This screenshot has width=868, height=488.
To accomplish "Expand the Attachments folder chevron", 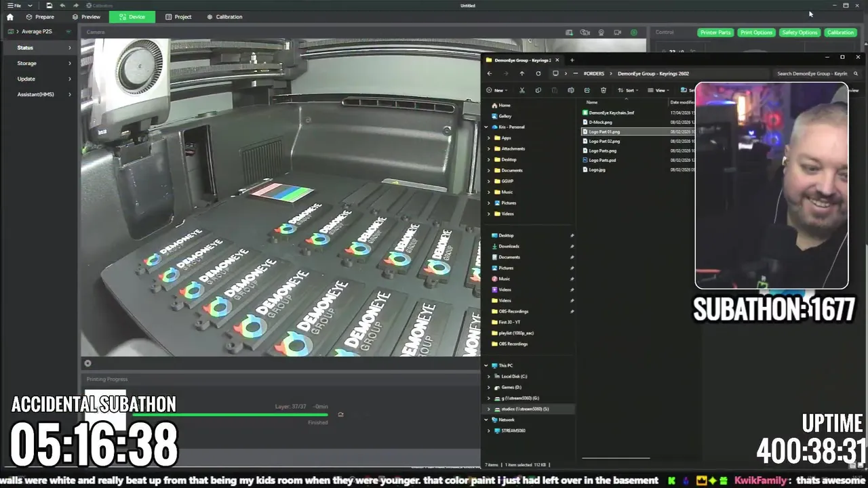I will [489, 148].
